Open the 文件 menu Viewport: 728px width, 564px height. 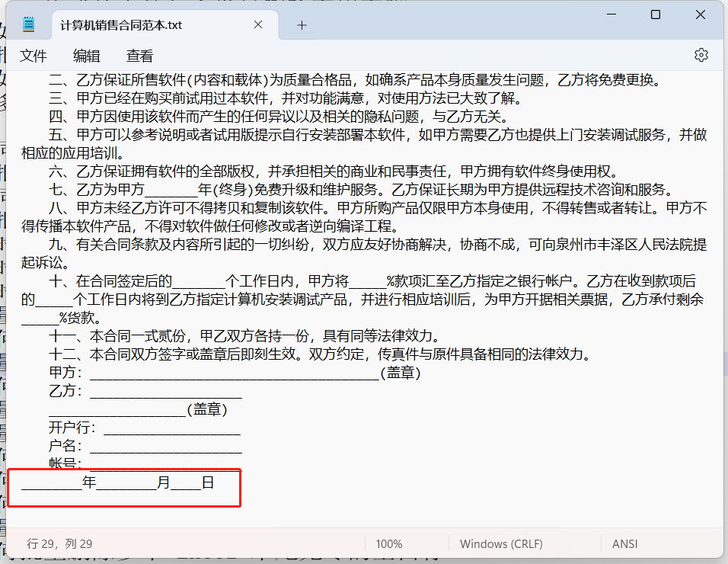(x=33, y=55)
